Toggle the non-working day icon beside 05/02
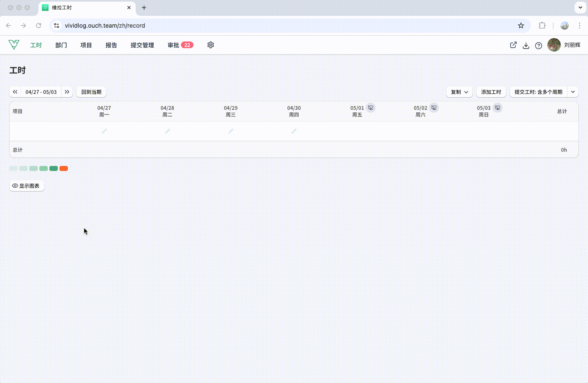The width and height of the screenshot is (588, 383). pos(434,108)
